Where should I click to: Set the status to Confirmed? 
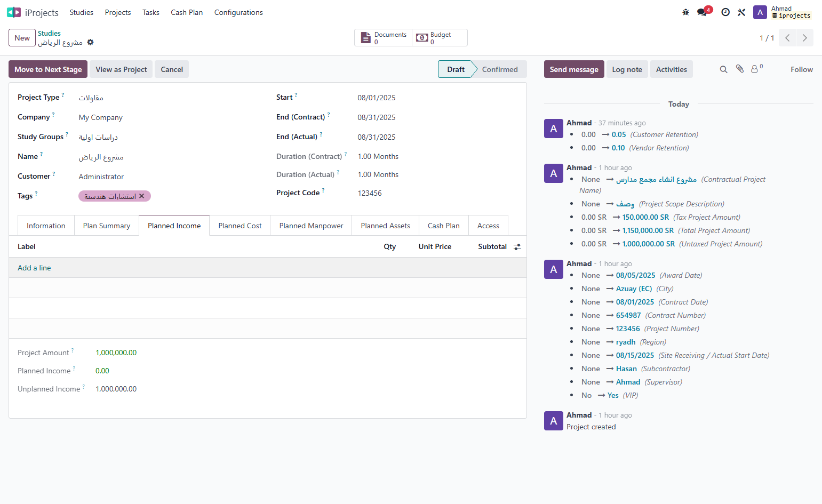[x=500, y=69]
